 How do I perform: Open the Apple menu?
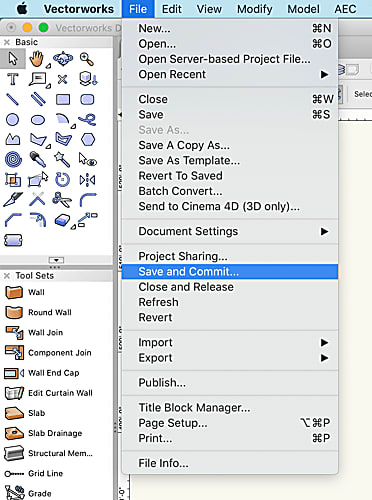22,9
